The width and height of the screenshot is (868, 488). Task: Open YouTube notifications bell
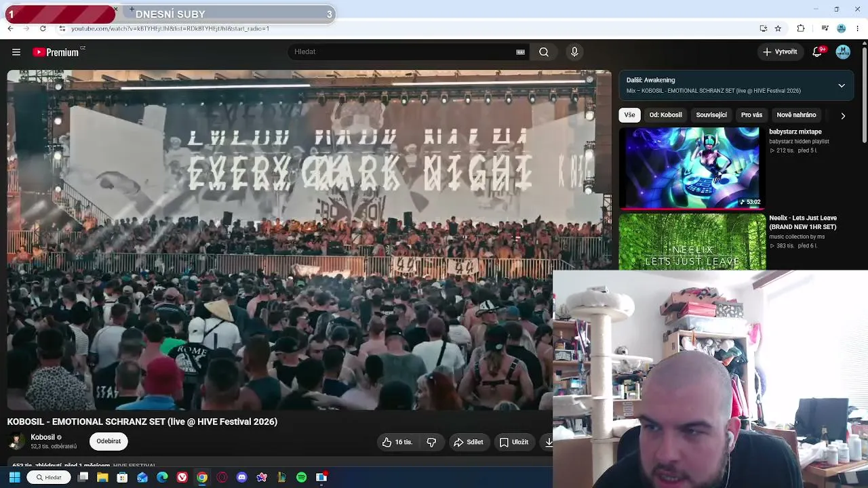(818, 52)
